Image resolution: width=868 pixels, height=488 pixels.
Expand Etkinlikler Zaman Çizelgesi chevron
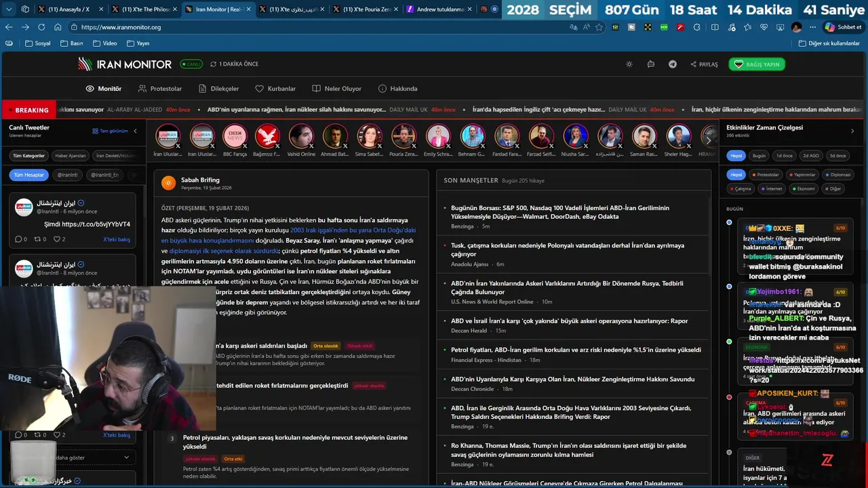pos(852,131)
